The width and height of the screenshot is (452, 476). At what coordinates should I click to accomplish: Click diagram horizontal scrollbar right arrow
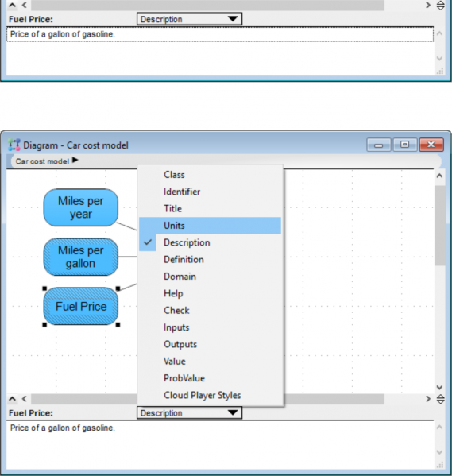coord(428,399)
